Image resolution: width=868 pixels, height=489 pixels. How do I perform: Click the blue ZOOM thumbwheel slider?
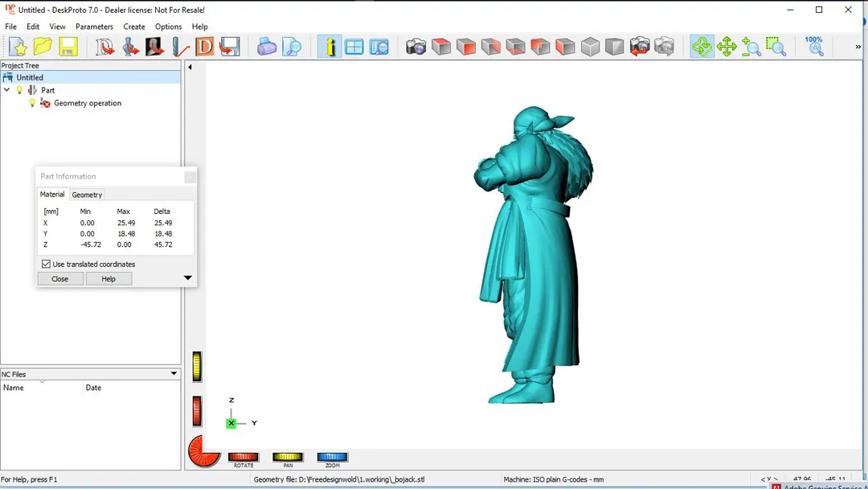[x=332, y=457]
